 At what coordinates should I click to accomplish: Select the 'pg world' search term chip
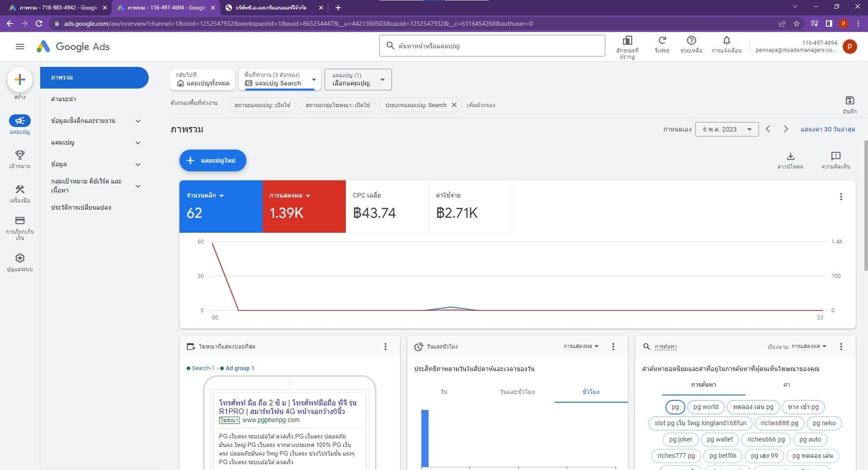point(705,407)
